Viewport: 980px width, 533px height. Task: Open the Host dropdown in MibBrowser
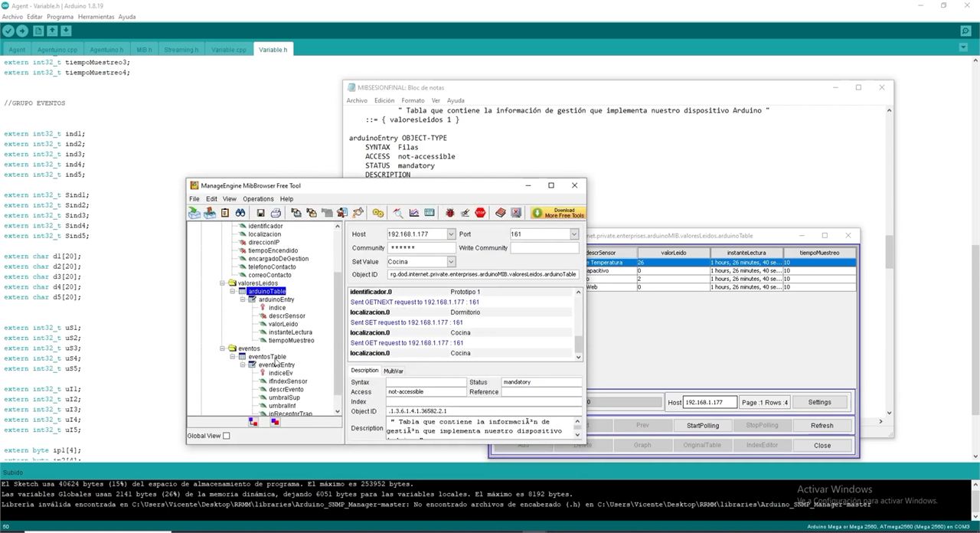click(450, 234)
